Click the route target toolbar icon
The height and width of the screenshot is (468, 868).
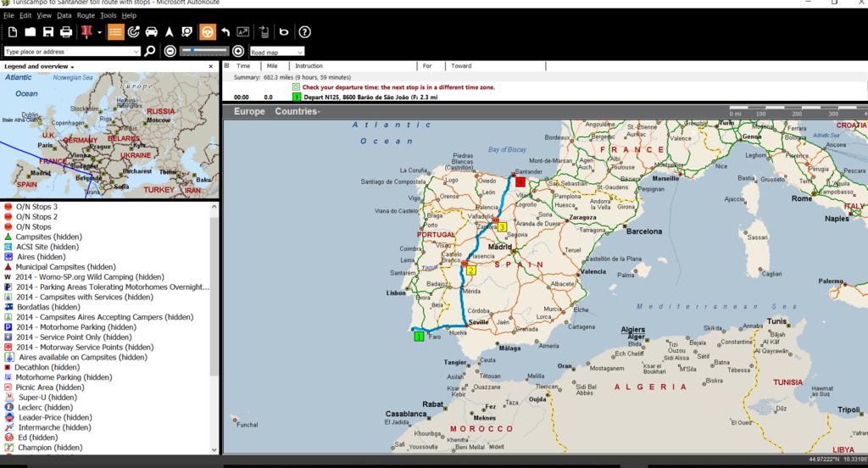point(133,32)
